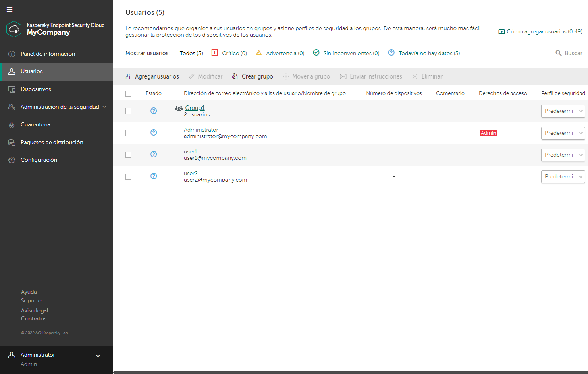The height and width of the screenshot is (374, 588).
Task: Click the Paquetes de distribución icon
Action: pyautogui.click(x=12, y=143)
